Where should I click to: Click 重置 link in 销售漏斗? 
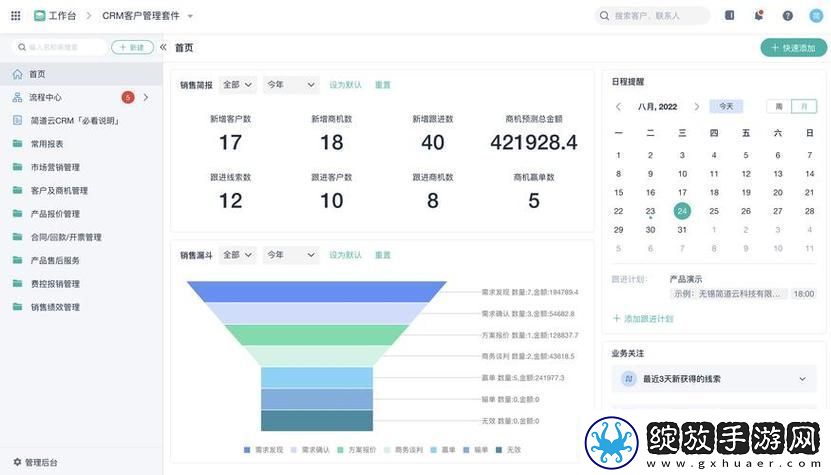pyautogui.click(x=383, y=255)
